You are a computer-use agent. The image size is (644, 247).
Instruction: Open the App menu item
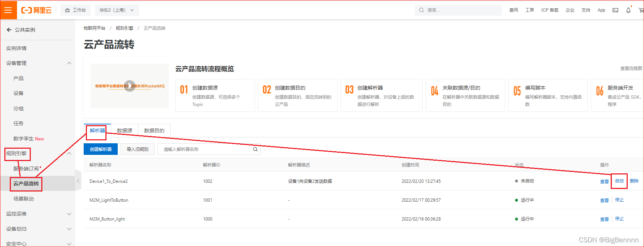click(601, 10)
